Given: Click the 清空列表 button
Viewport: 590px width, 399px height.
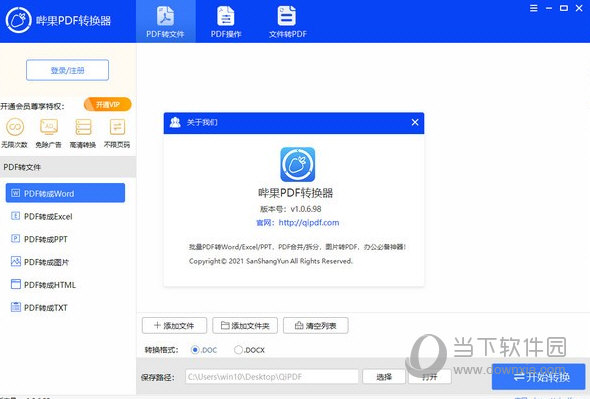Looking at the screenshot, I should point(316,326).
